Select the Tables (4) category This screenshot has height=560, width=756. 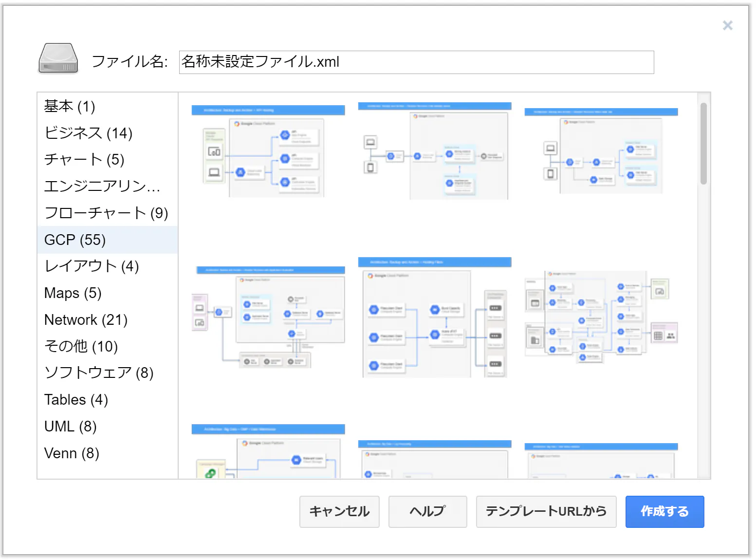pyautogui.click(x=108, y=400)
